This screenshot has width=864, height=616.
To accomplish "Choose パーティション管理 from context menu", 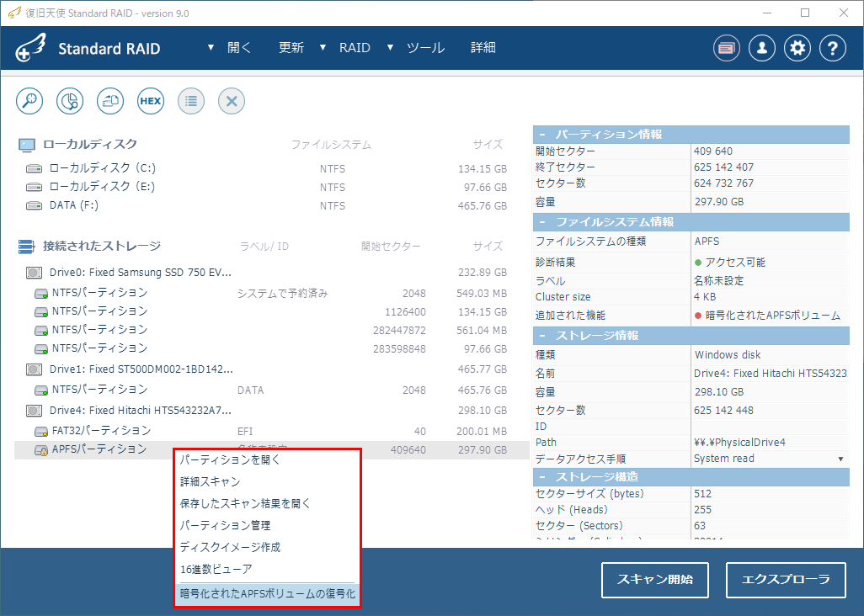I will click(x=267, y=525).
